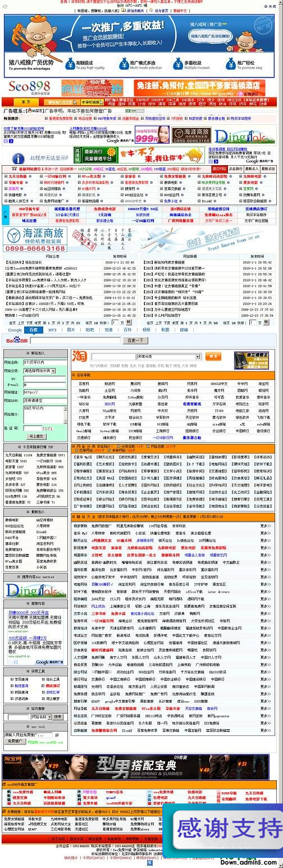Switch to the Google search tab
Image resolution: width=283 pixels, height=868 pixels.
tap(15, 330)
